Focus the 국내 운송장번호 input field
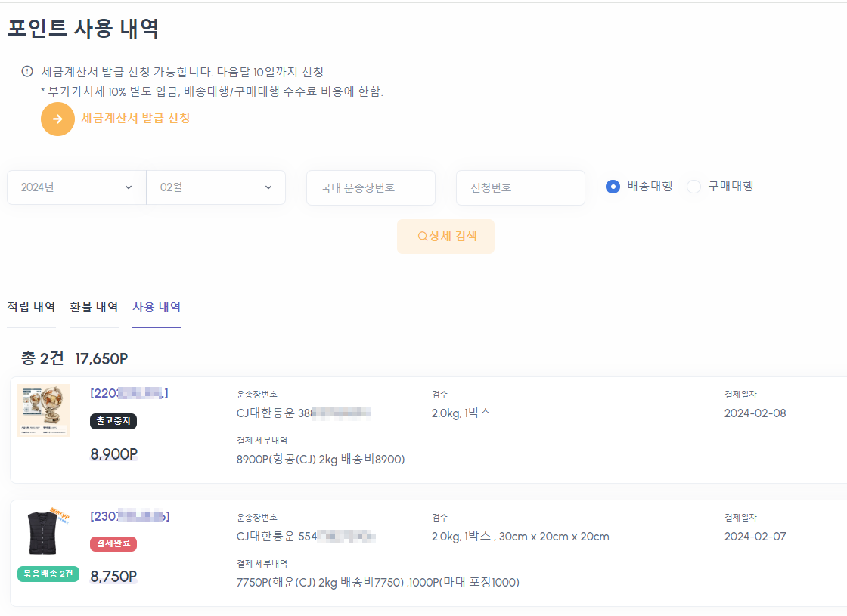 click(x=371, y=187)
